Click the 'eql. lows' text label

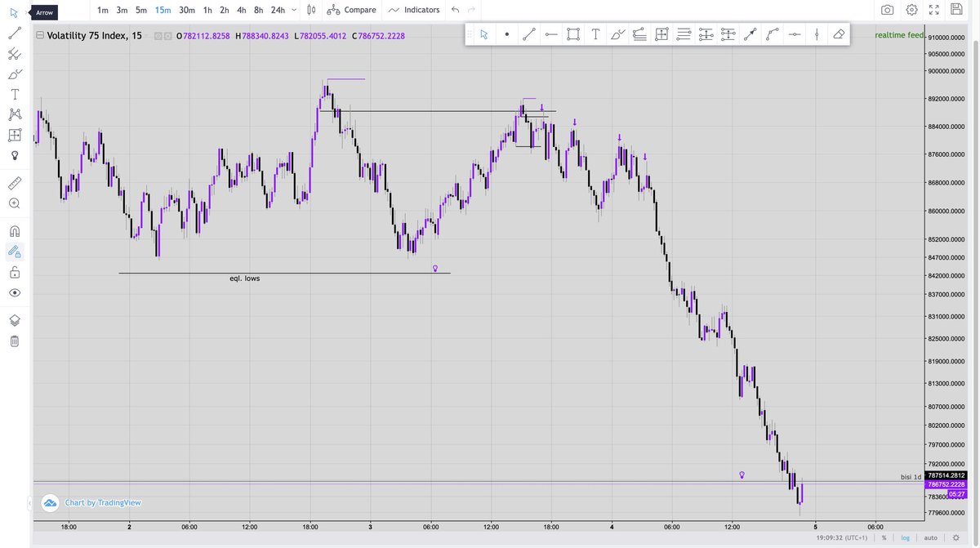(244, 278)
